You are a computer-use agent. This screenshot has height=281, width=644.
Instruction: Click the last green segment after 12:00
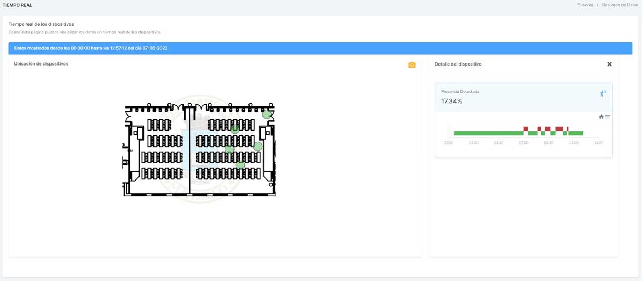pos(576,133)
